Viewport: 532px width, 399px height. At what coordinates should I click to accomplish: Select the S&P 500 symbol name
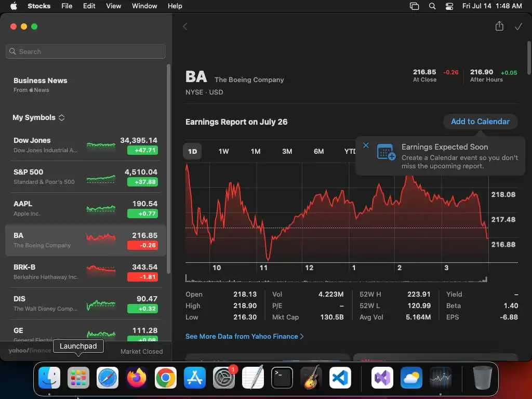(28, 172)
